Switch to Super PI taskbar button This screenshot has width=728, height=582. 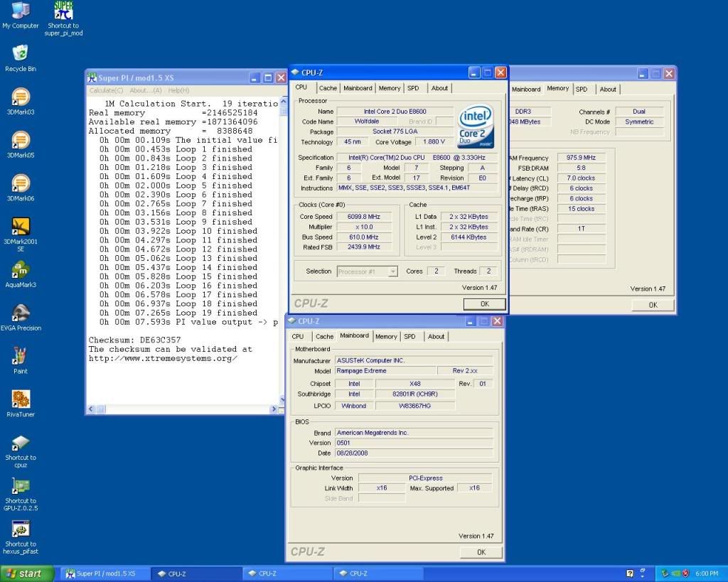click(105, 574)
